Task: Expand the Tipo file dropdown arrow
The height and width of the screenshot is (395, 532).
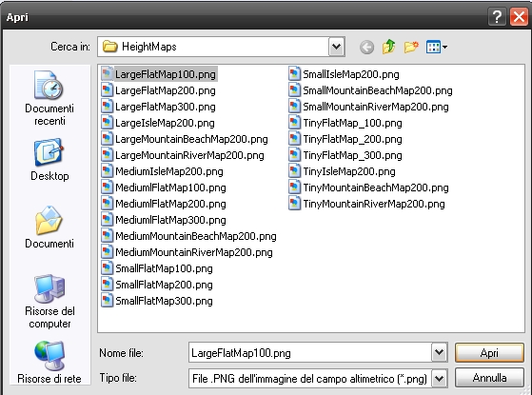Action: click(x=439, y=378)
